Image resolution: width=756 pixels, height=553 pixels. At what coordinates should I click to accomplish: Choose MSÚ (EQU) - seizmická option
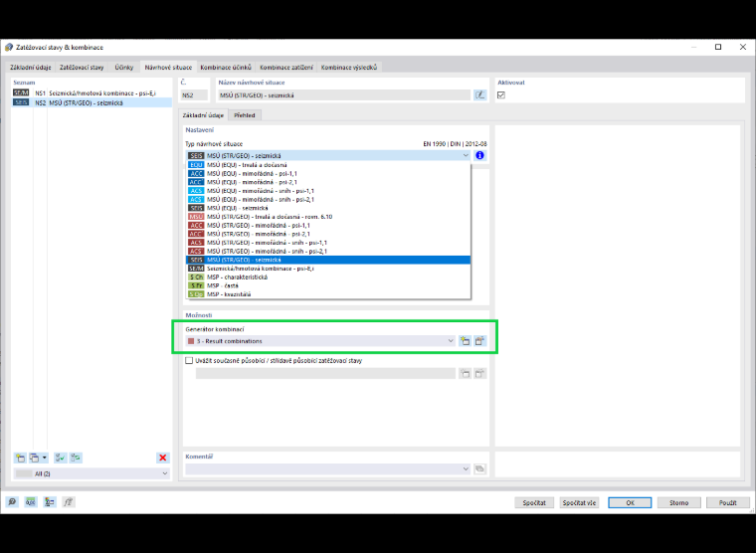[328, 208]
